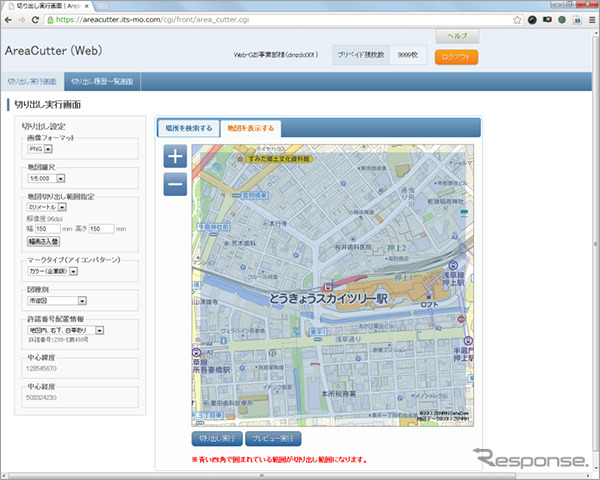This screenshot has height=480, width=600.
Task: Select the 場所を検索する tab
Action: [x=189, y=128]
